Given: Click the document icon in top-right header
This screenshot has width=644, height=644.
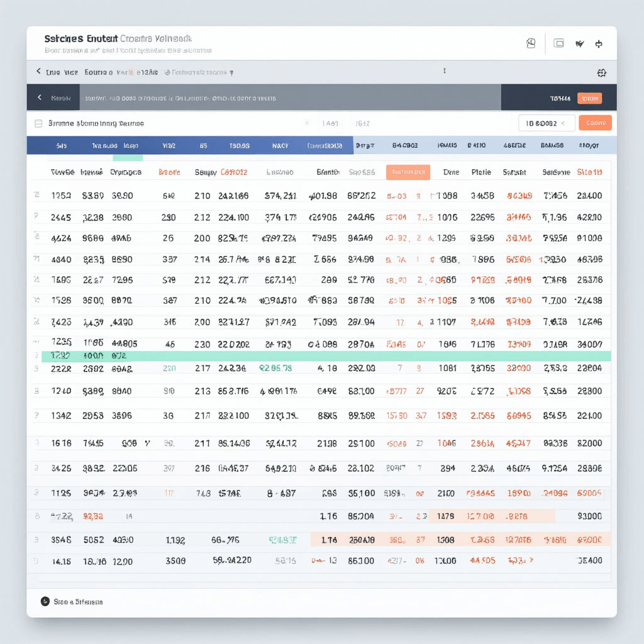Looking at the screenshot, I should point(531,43).
